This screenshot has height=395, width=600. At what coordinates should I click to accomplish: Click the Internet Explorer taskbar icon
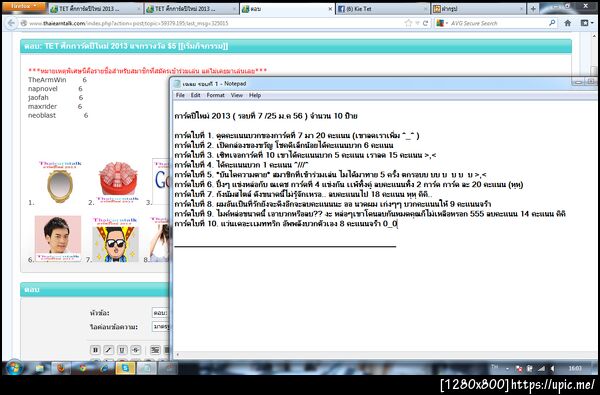tap(104, 369)
